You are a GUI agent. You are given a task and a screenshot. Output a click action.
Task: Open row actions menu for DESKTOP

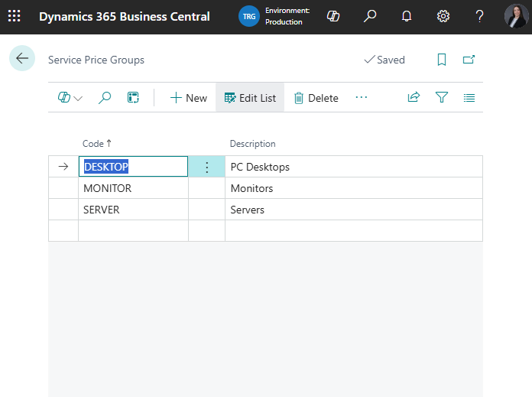206,167
